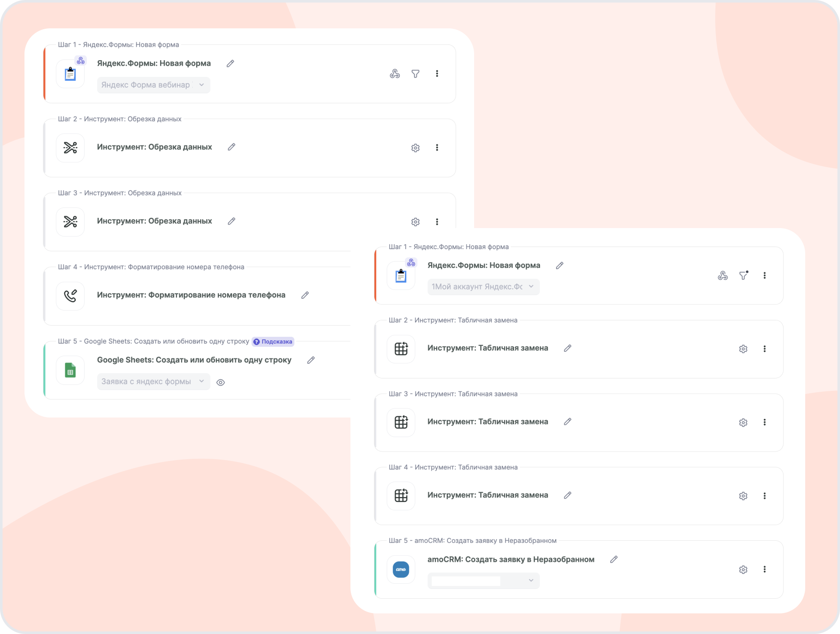
Task: Click the bold title 'Google Sheets: Создать или обновить одну строку'
Action: click(x=194, y=360)
